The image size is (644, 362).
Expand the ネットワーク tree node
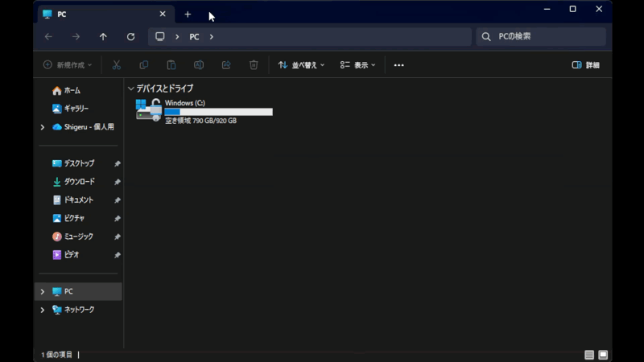coord(43,310)
